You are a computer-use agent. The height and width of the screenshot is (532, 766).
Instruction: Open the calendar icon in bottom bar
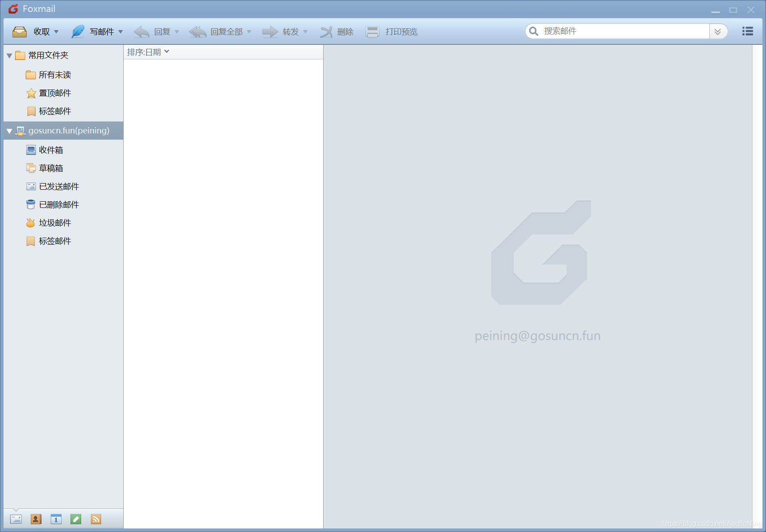[x=56, y=519]
